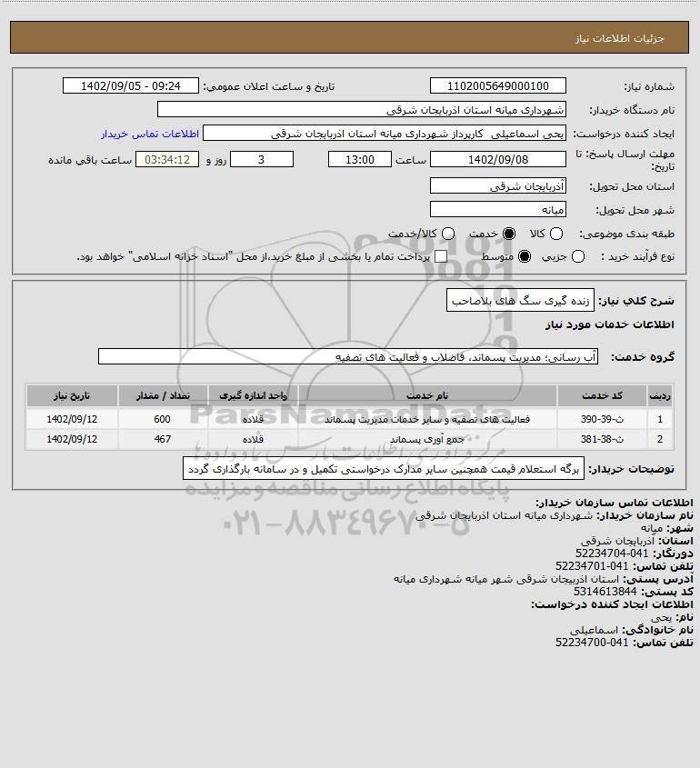Click service name فعالیت های تصفیه row
This screenshot has width=700, height=768.
(x=427, y=419)
